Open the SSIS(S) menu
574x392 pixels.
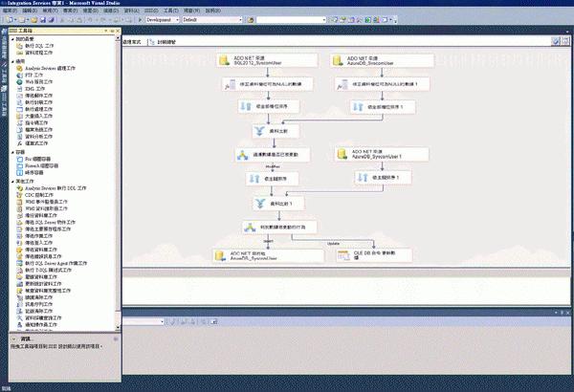151,11
